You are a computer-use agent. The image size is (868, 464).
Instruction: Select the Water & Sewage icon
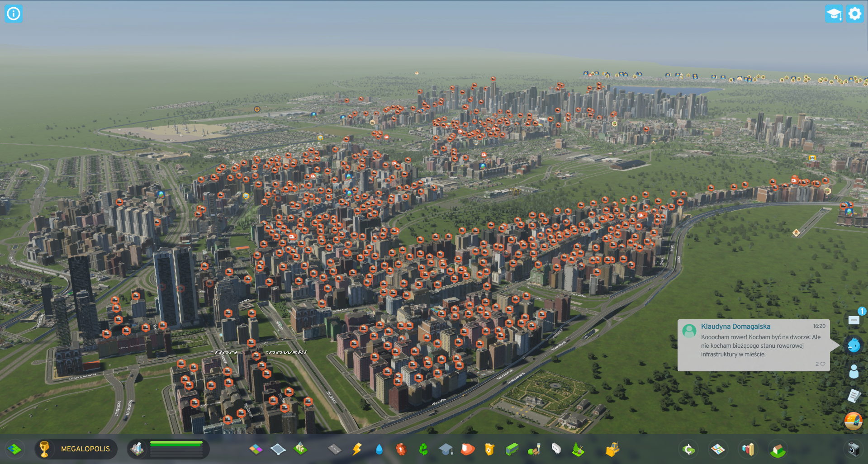(x=379, y=449)
